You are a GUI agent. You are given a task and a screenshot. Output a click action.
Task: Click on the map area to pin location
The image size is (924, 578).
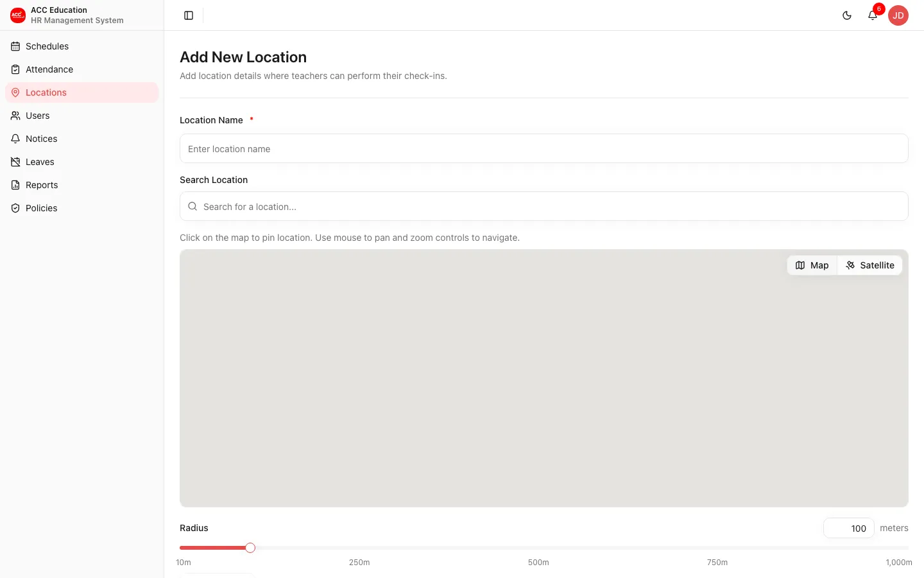tap(544, 378)
